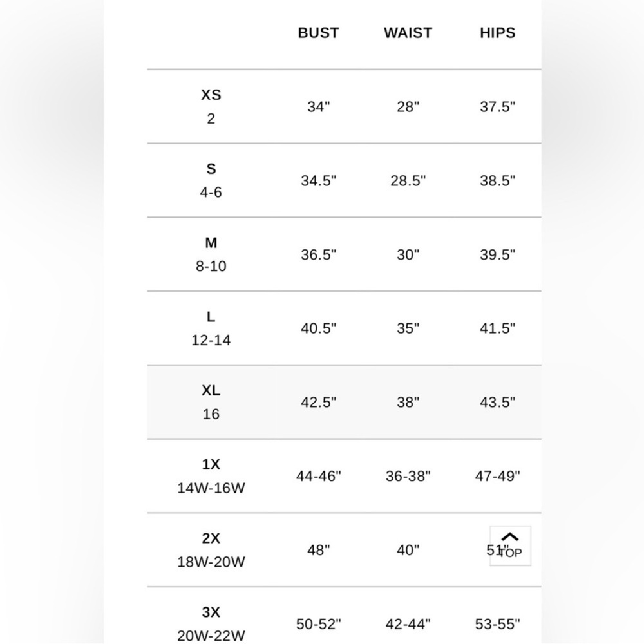
Task: Select the highlighted XL 16 size label
Action: coord(211,402)
